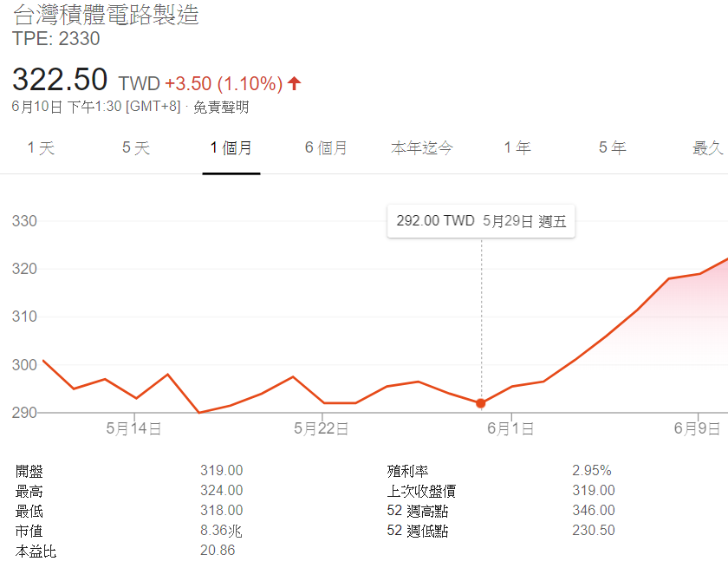Click the 6月1日 x-axis date label
Viewport: 728px width, 568px height.
510,428
